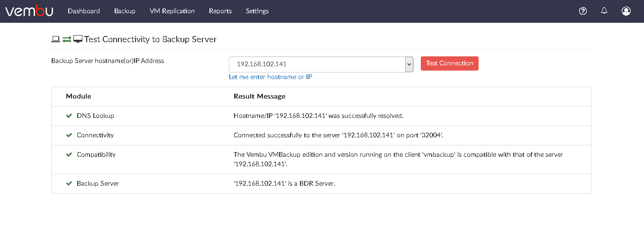Open the 192.168.102.141 combo box

(321, 64)
